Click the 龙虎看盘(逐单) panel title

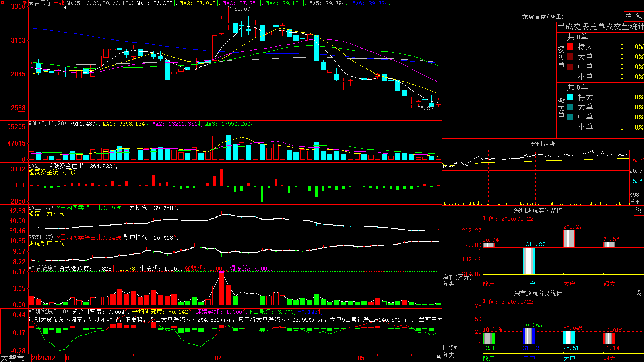543,16
